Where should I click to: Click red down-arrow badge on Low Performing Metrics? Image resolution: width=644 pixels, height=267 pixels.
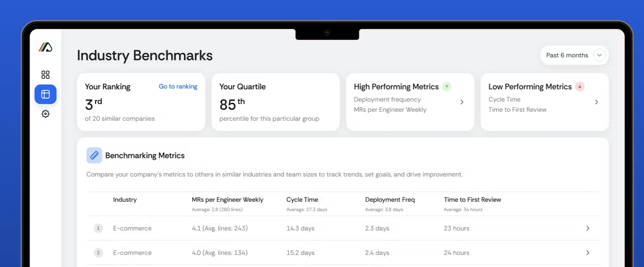(580, 86)
